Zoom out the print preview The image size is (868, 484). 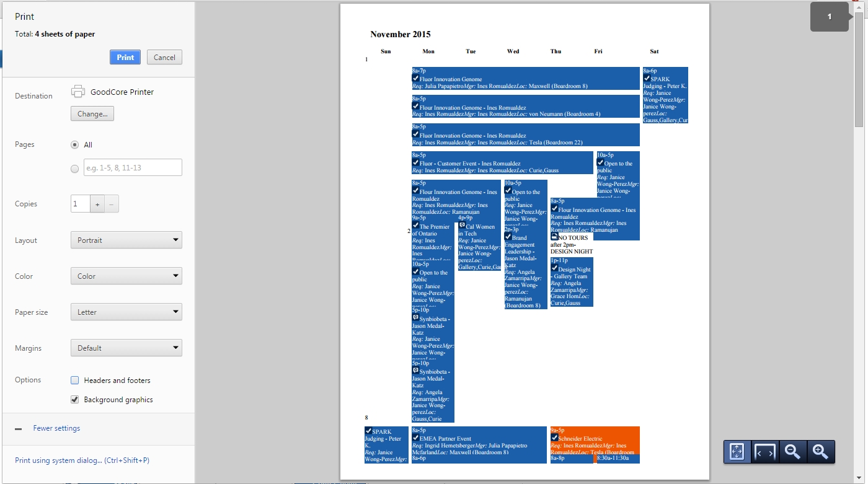pyautogui.click(x=793, y=452)
